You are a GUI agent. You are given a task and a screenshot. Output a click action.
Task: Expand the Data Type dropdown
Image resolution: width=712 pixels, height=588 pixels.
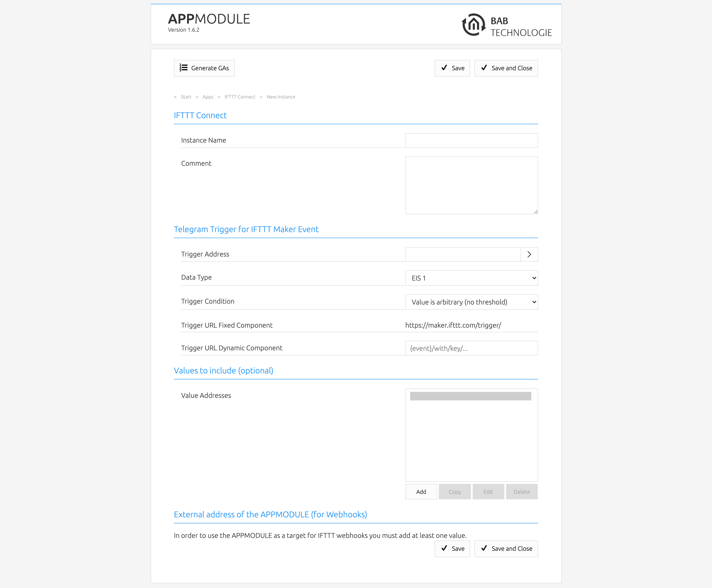coord(471,278)
